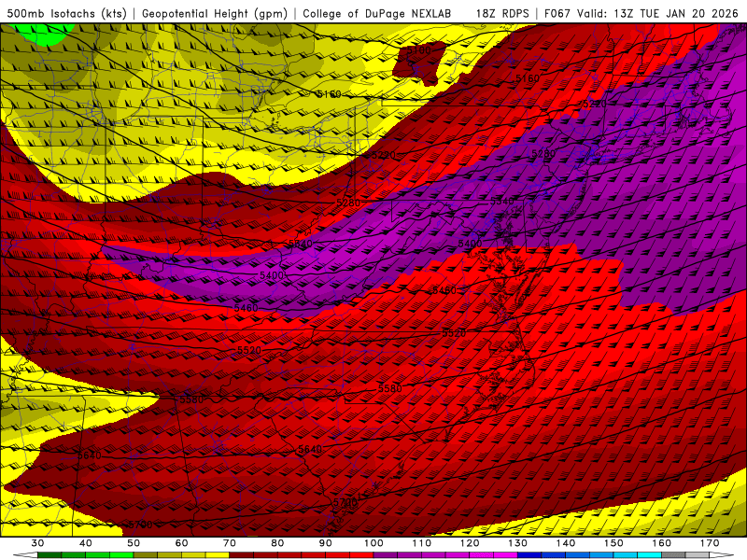This screenshot has height=560, width=747.
Task: Click the colorbar value 170
Action: [x=710, y=543]
